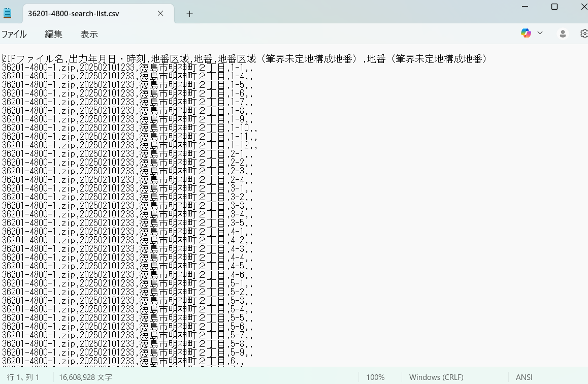588x384 pixels.
Task: Click the row ending with 4-6,,
Action: click(127, 274)
